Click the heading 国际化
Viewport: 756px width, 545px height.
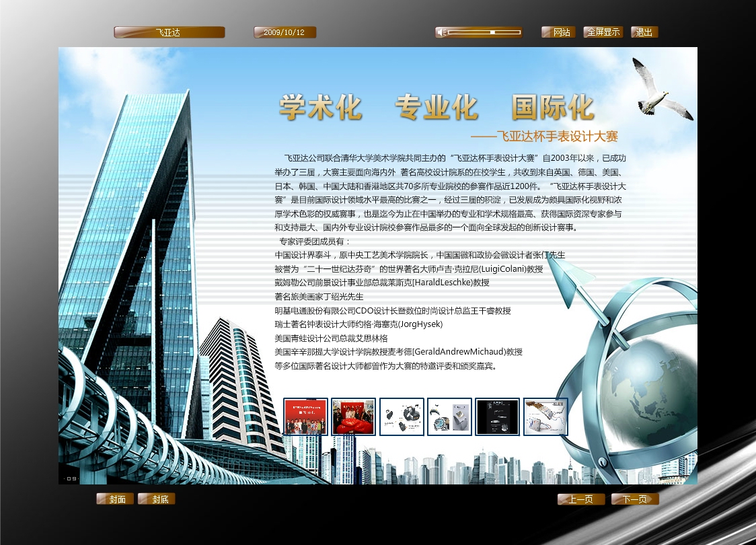click(552, 107)
